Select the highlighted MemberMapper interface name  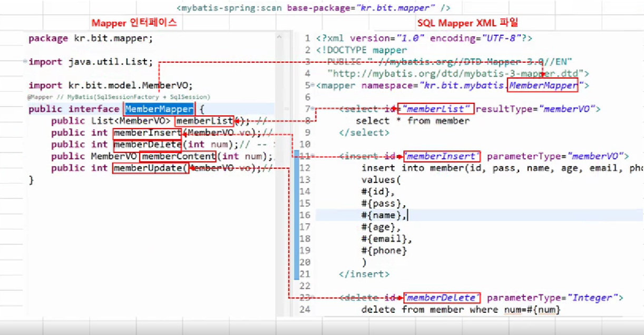(x=158, y=109)
